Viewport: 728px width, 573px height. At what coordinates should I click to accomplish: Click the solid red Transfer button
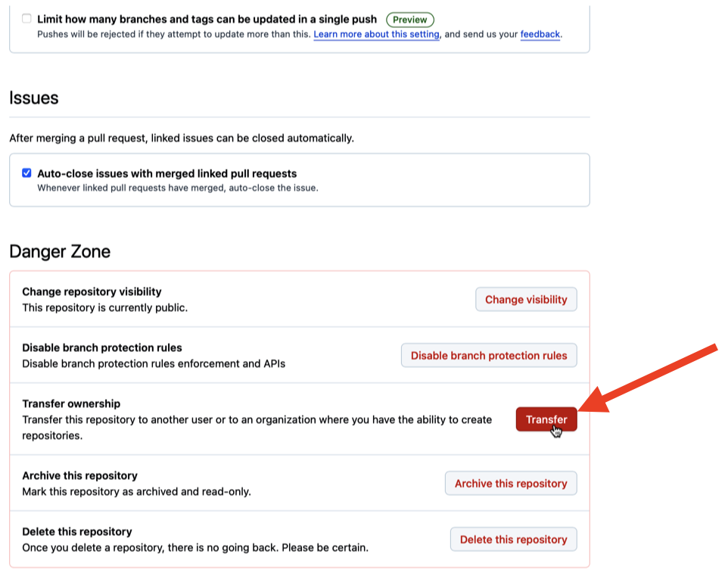(x=546, y=419)
